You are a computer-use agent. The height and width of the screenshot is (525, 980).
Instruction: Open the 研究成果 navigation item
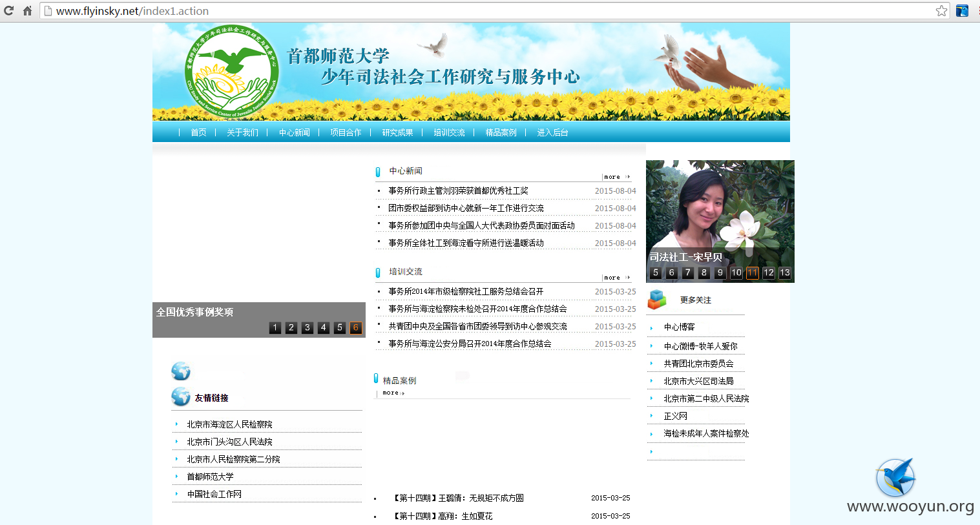pyautogui.click(x=397, y=132)
